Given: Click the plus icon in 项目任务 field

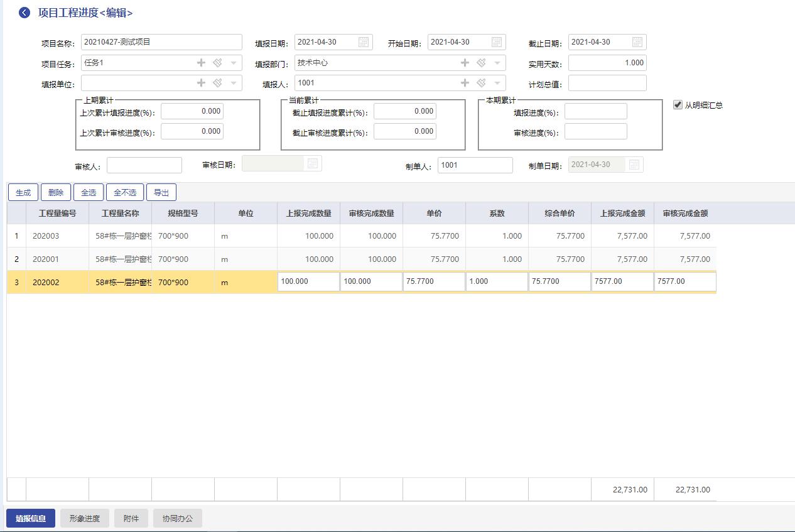Looking at the screenshot, I should tap(202, 63).
